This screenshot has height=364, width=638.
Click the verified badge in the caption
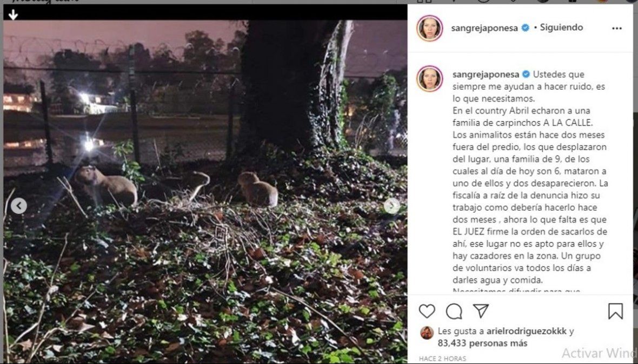click(525, 75)
